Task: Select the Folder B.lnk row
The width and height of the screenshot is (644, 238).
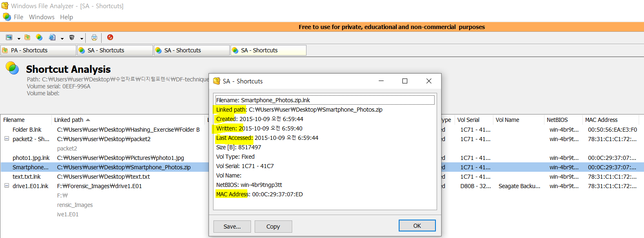Action: [x=27, y=130]
